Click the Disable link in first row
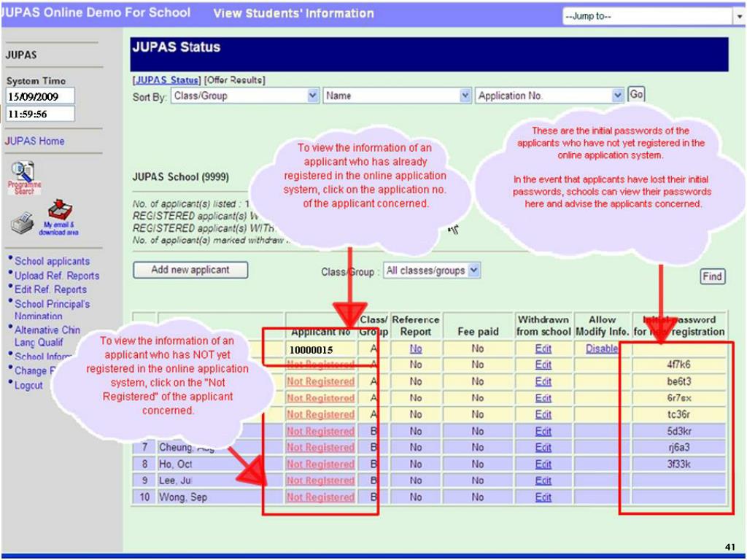 pyautogui.click(x=602, y=349)
